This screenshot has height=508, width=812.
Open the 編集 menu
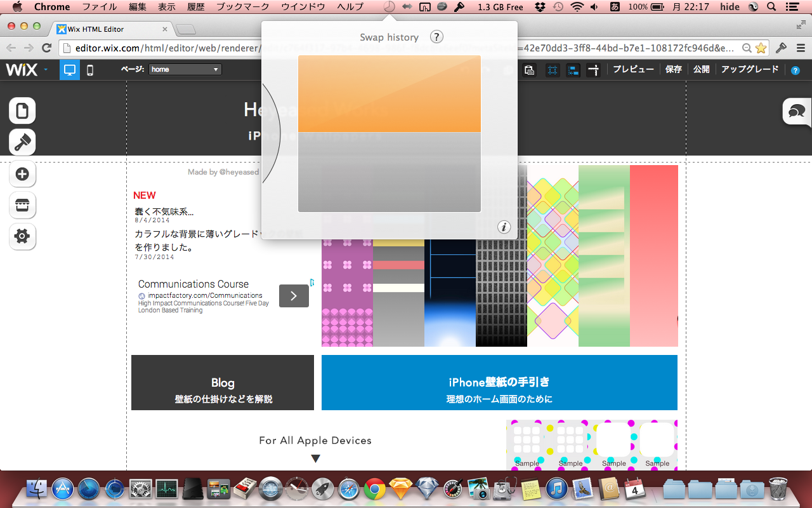(x=138, y=7)
